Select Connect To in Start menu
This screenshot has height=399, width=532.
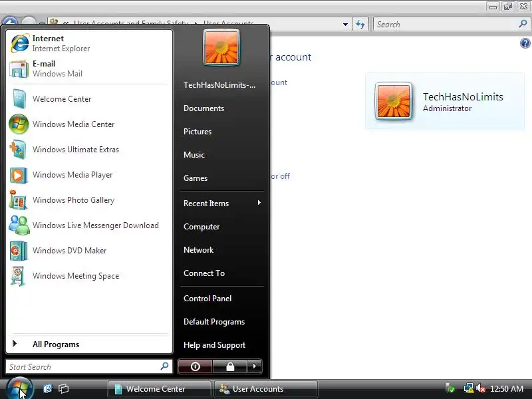tap(204, 273)
